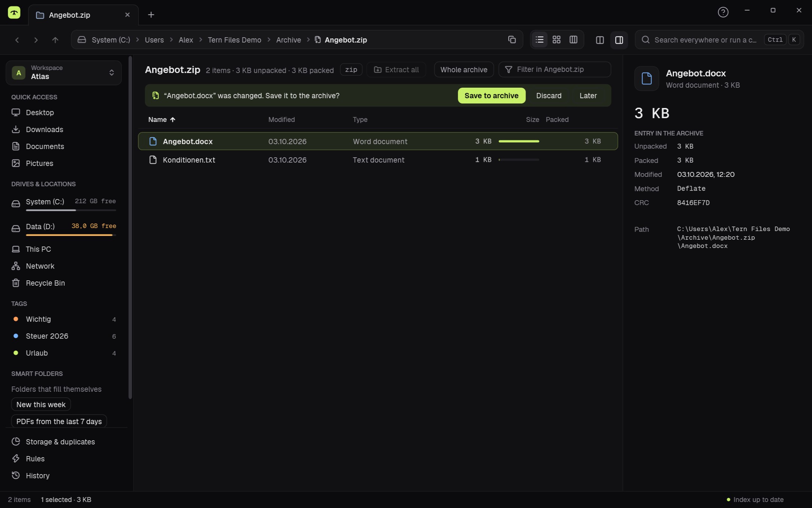Switch to columns view layout
This screenshot has height=508, width=812.
[x=573, y=40]
